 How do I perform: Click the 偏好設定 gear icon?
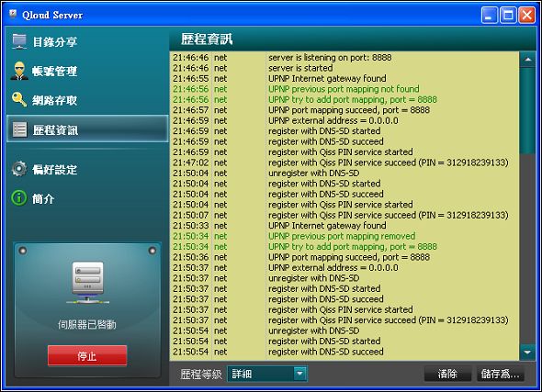(19, 169)
